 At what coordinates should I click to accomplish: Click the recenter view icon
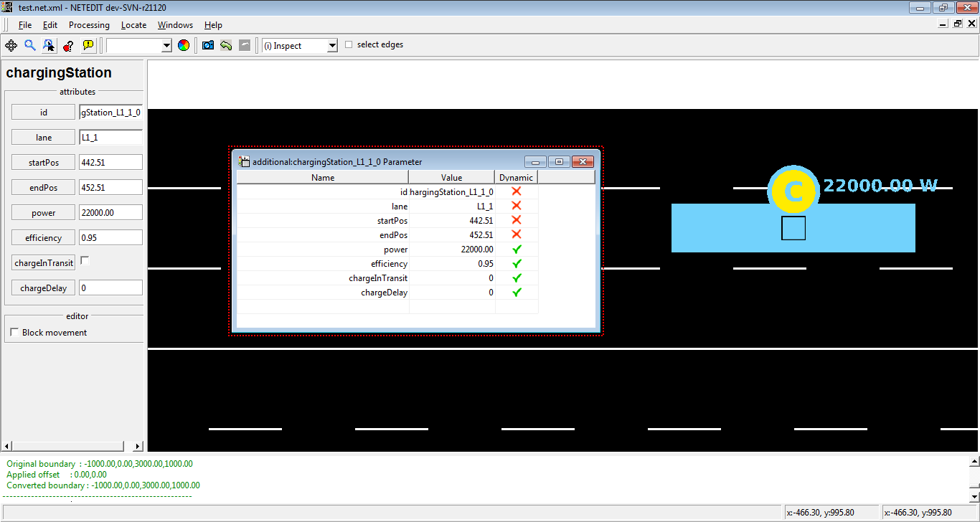pos(11,45)
